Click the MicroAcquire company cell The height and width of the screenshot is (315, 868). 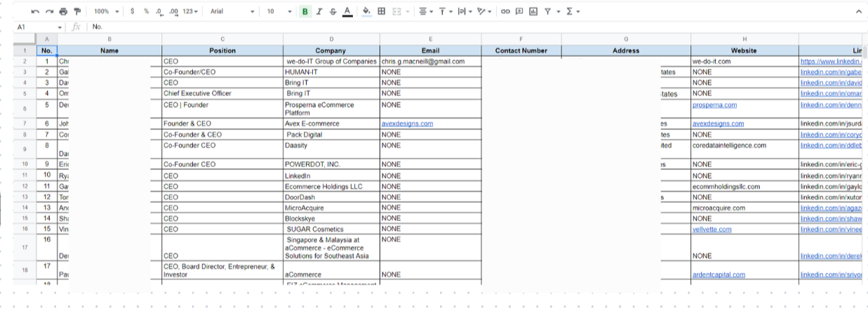click(331, 208)
